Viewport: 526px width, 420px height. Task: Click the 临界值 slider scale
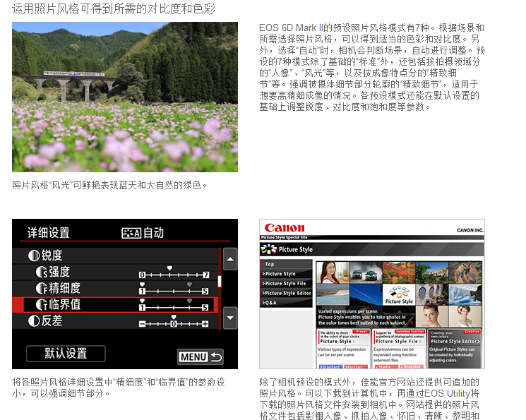point(174,305)
